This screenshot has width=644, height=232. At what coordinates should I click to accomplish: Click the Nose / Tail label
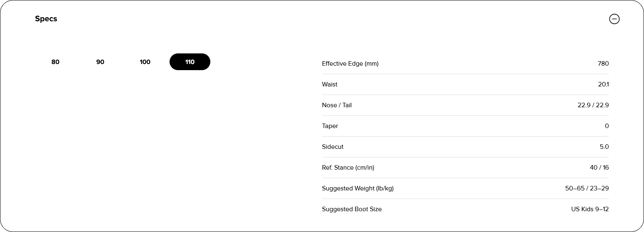pos(337,105)
